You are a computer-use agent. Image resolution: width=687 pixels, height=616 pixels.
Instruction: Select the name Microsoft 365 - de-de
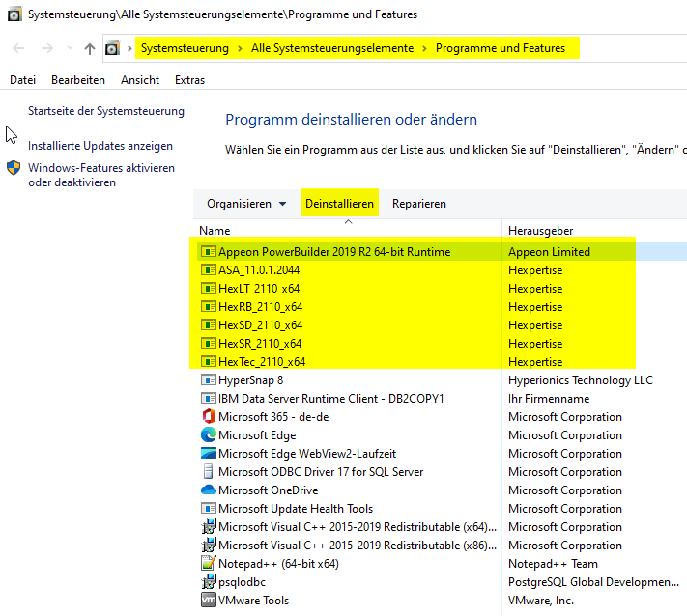(x=273, y=417)
